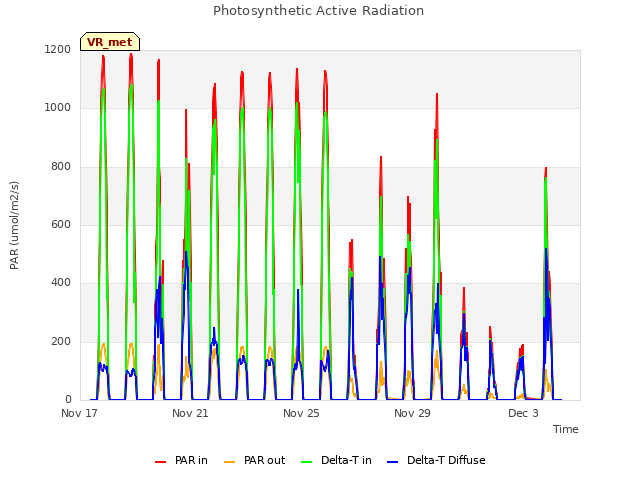The image size is (640, 480).
Task: Click the Dec 3 x-axis tick label
Action: [x=523, y=413]
